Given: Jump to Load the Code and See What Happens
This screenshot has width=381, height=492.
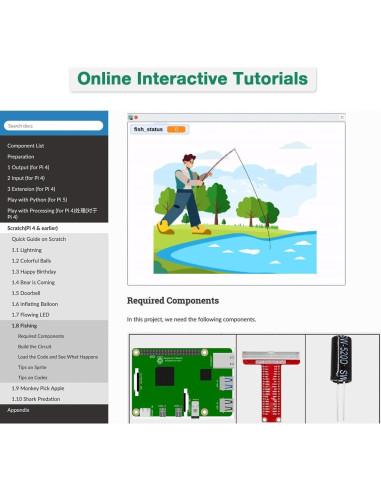Looking at the screenshot, I should click(x=58, y=357).
